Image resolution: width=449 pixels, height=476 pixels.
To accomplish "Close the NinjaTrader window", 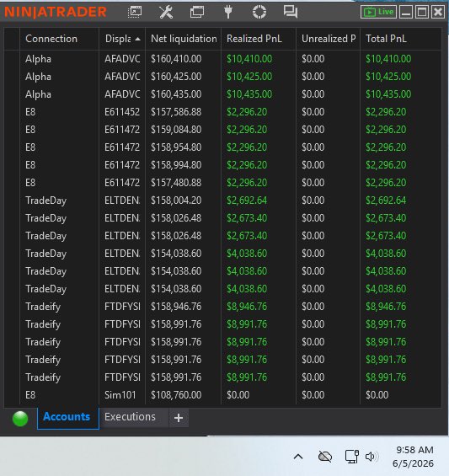I will click(x=438, y=12).
